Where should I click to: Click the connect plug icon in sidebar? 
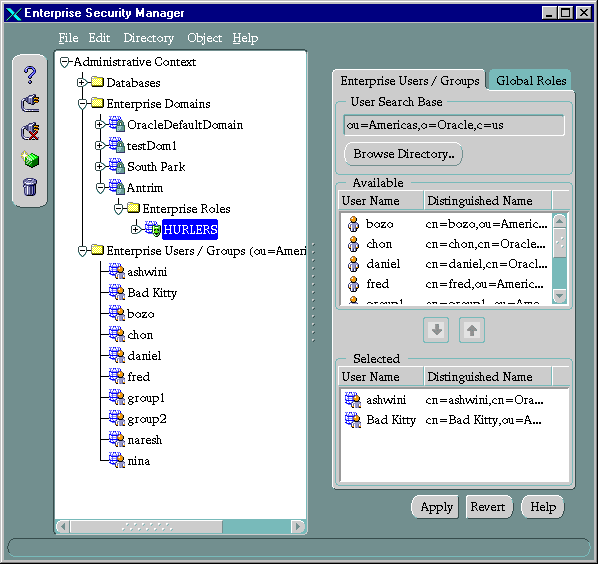point(30,103)
